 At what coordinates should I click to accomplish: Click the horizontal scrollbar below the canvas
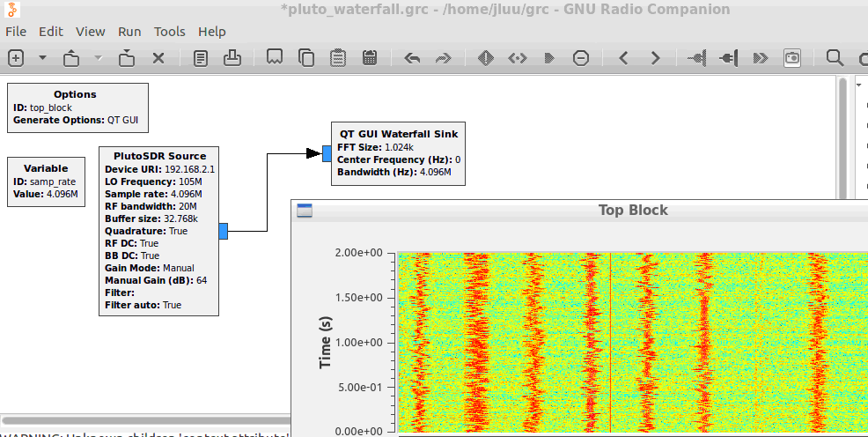[x=147, y=420]
